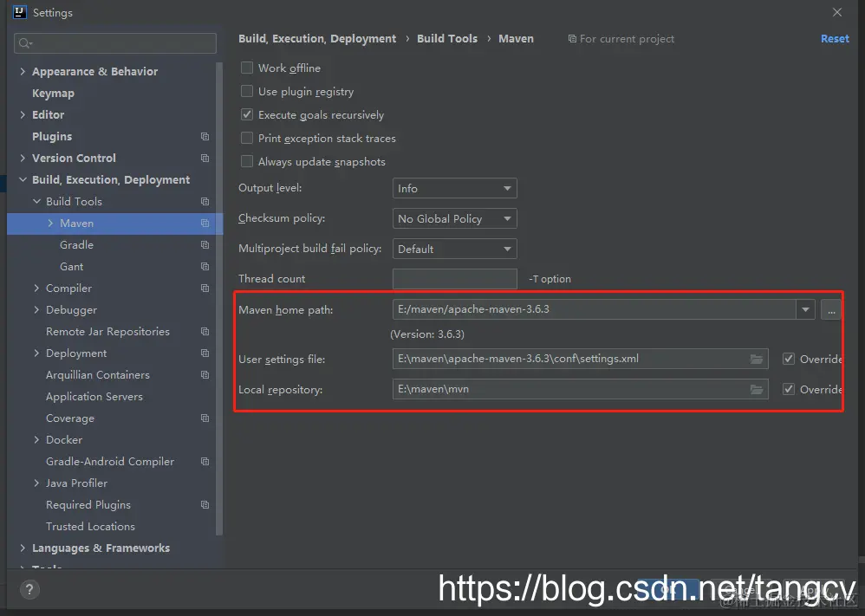Click the project-level icon beside Version Control
The height and width of the screenshot is (616, 865).
205,159
